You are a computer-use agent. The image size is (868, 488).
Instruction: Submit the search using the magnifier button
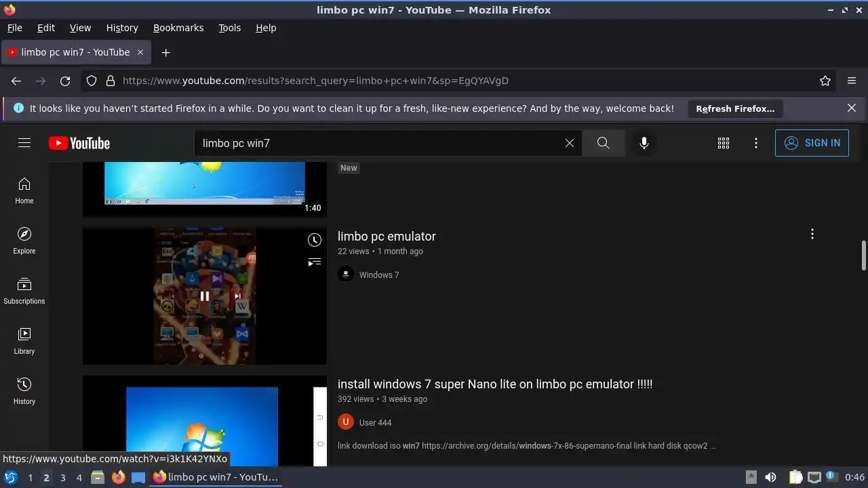603,143
